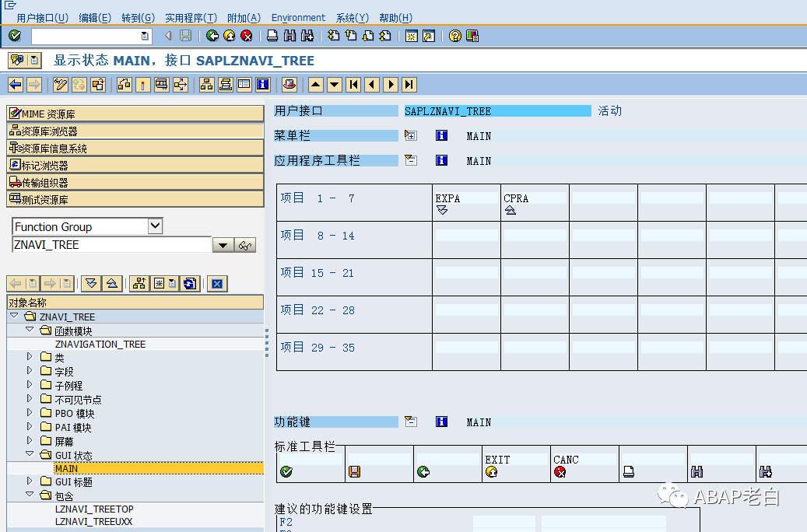The width and height of the screenshot is (807, 532).
Task: Select the LZNAVI_TREEUXX include item
Action: 93,522
